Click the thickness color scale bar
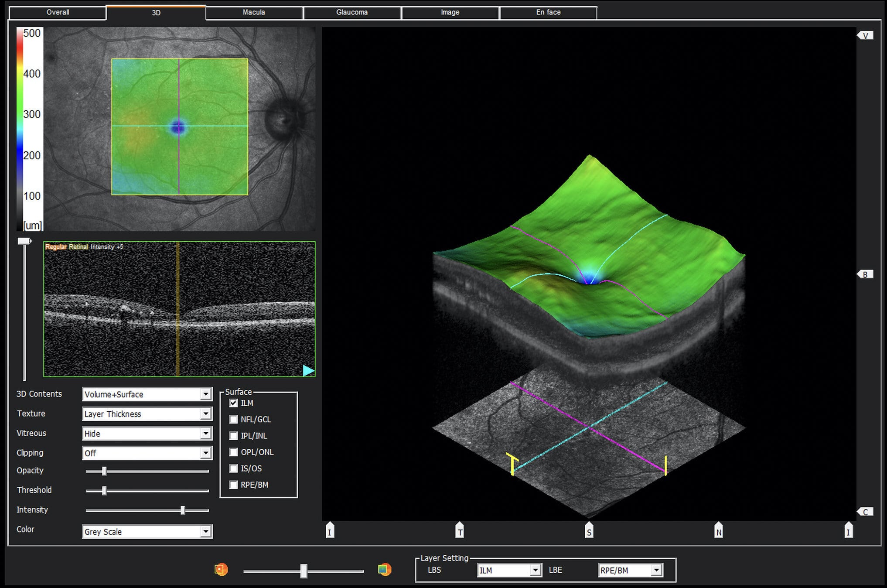The height and width of the screenshot is (588, 887). click(x=20, y=129)
